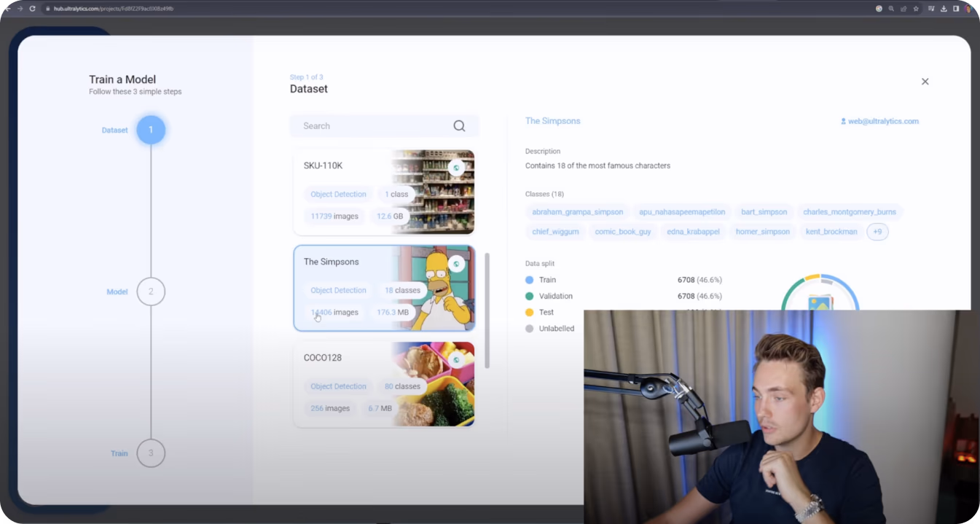This screenshot has height=524, width=980.
Task: Click the Dataset step label in the sidebar
Action: pyautogui.click(x=114, y=130)
